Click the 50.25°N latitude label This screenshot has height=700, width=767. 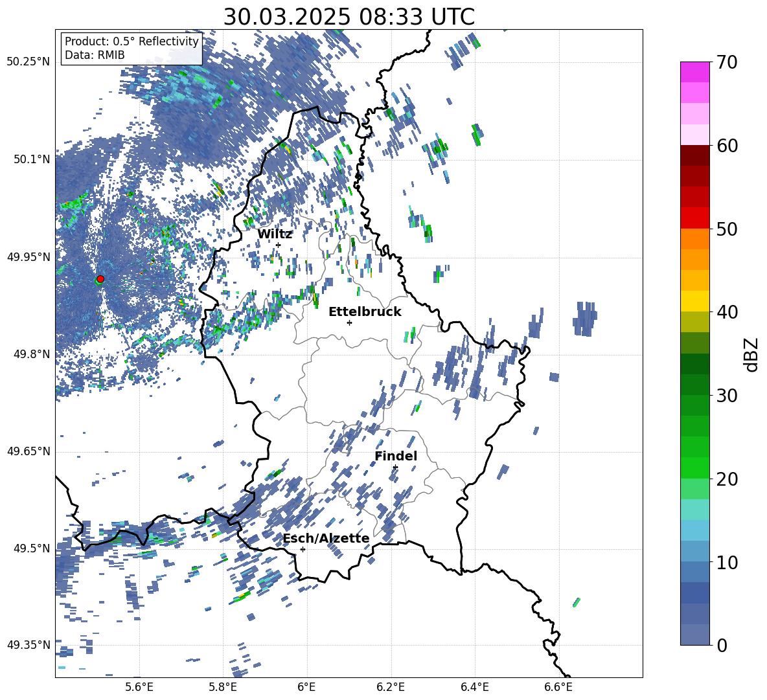29,62
